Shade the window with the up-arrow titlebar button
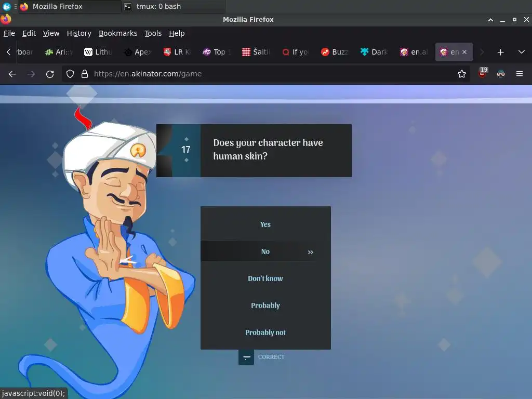Image resolution: width=532 pixels, height=399 pixels. point(490,20)
